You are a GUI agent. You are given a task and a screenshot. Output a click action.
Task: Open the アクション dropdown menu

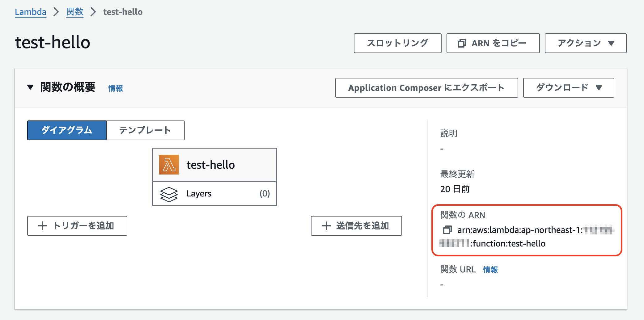tap(585, 43)
